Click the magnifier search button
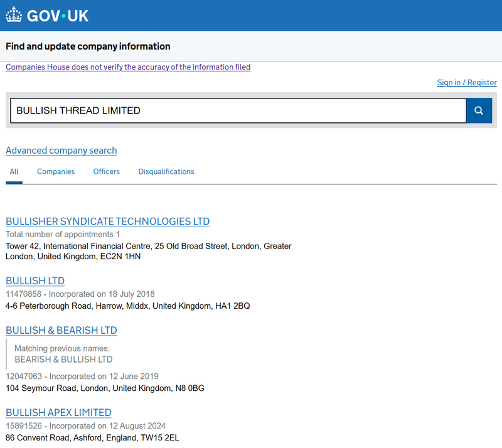Image resolution: width=502 pixels, height=448 pixels. point(479,110)
